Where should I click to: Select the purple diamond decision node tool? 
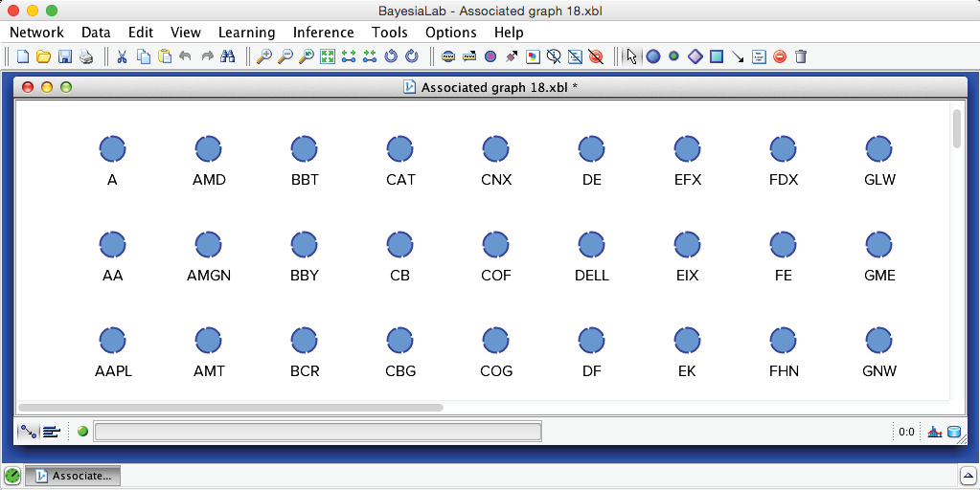click(x=695, y=56)
